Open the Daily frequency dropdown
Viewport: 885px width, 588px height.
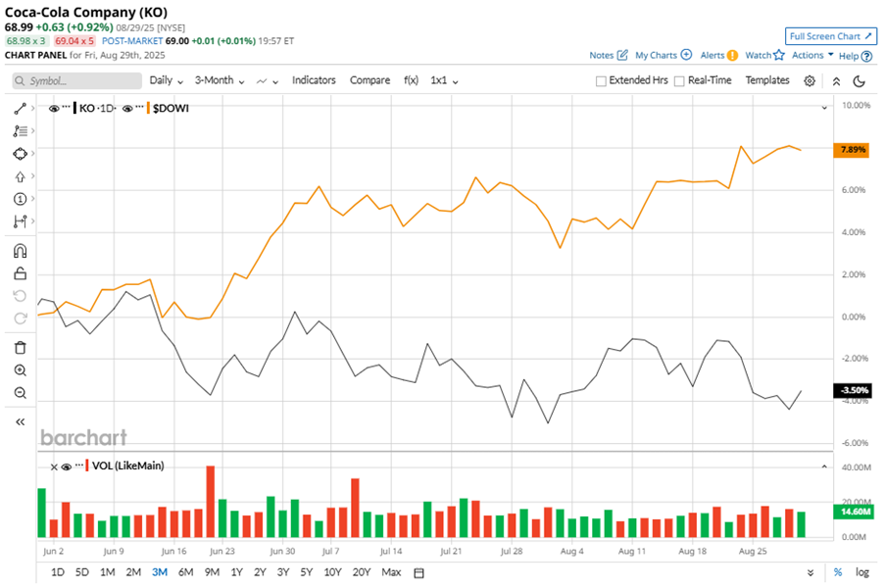click(x=166, y=80)
